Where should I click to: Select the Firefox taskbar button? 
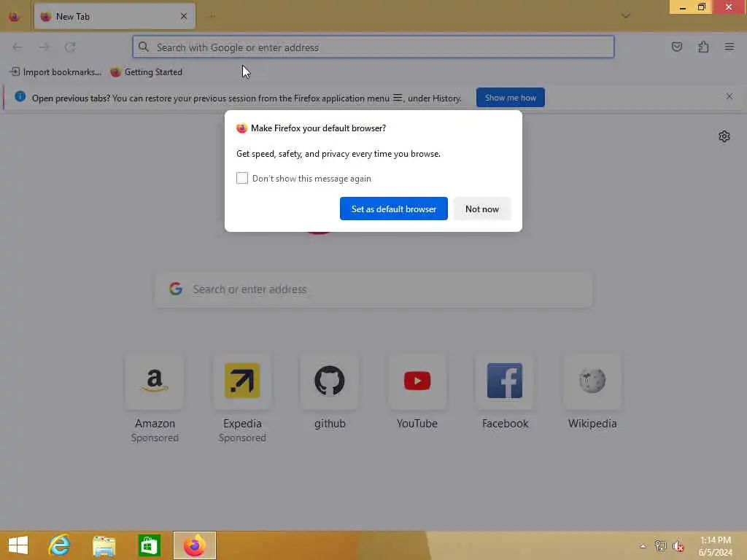pyautogui.click(x=194, y=545)
